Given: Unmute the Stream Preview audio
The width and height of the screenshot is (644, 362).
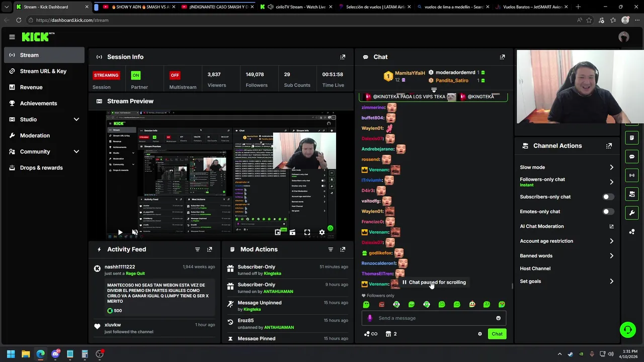Looking at the screenshot, I should (134, 232).
